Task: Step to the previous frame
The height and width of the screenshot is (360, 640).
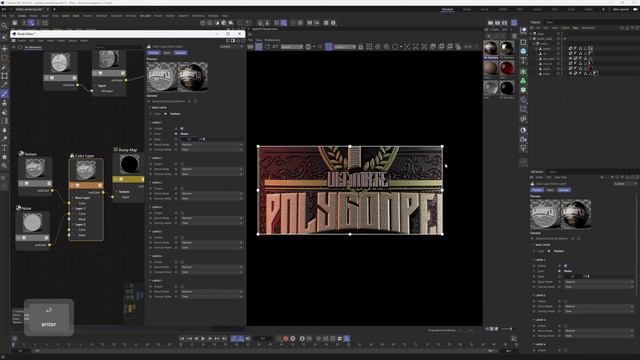Action: click(x=196, y=338)
